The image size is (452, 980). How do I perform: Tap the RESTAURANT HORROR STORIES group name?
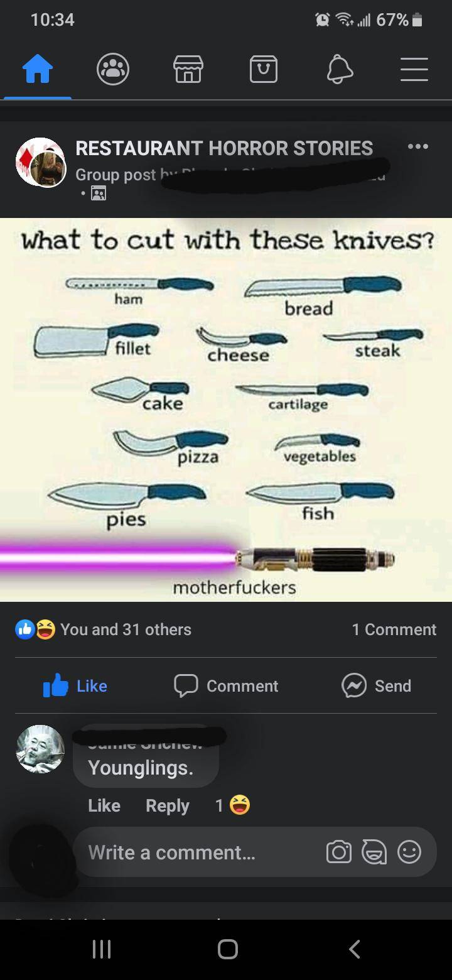point(224,148)
